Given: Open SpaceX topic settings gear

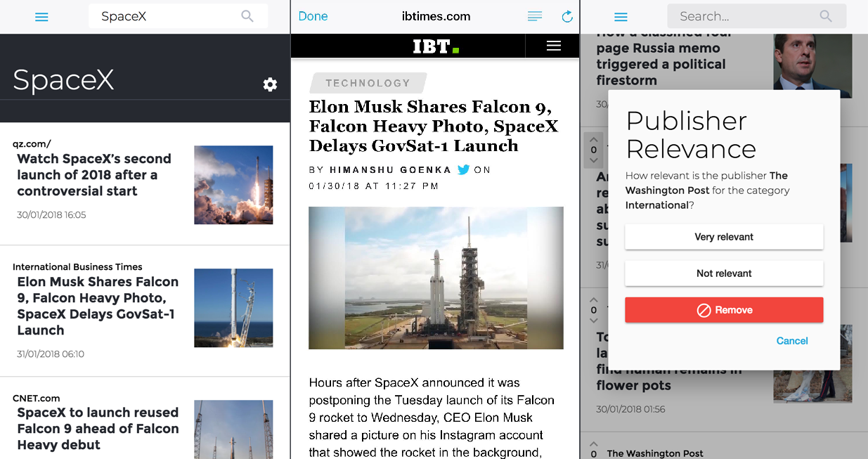Looking at the screenshot, I should pos(270,84).
